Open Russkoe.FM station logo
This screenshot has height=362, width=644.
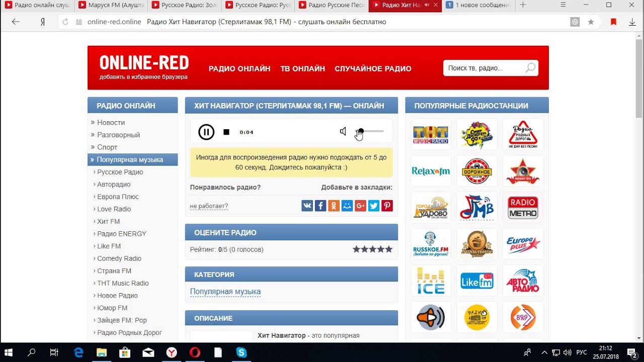(x=431, y=244)
